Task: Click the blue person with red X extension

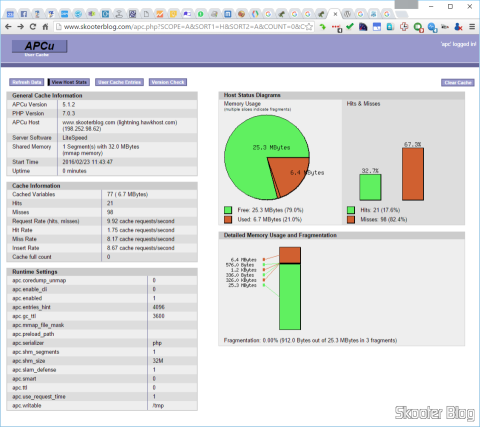Action: (459, 27)
